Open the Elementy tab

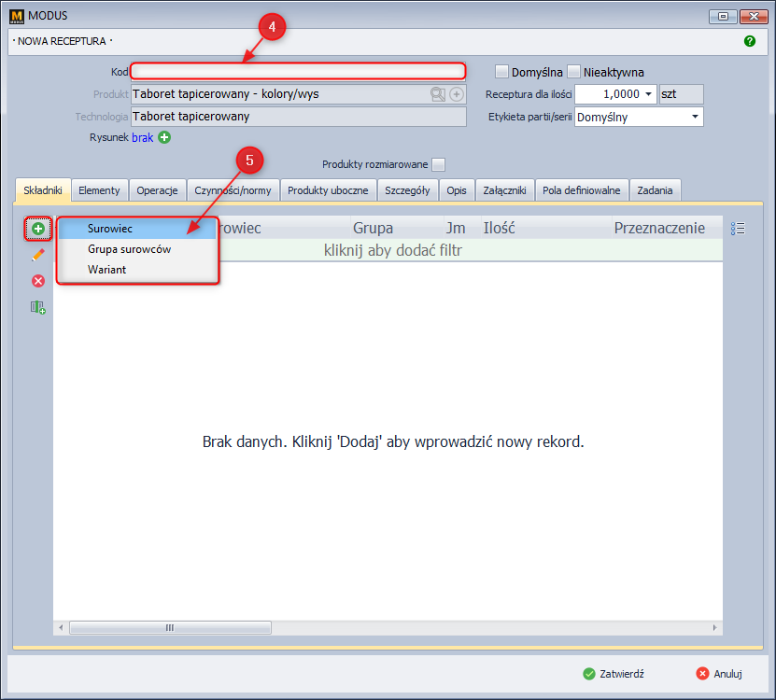click(x=99, y=190)
